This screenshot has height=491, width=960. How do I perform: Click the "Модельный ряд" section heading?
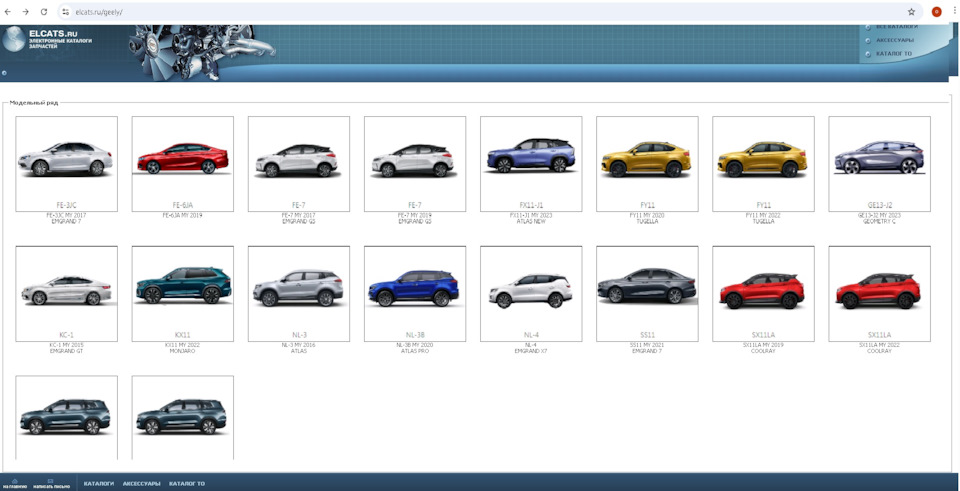click(x=34, y=103)
